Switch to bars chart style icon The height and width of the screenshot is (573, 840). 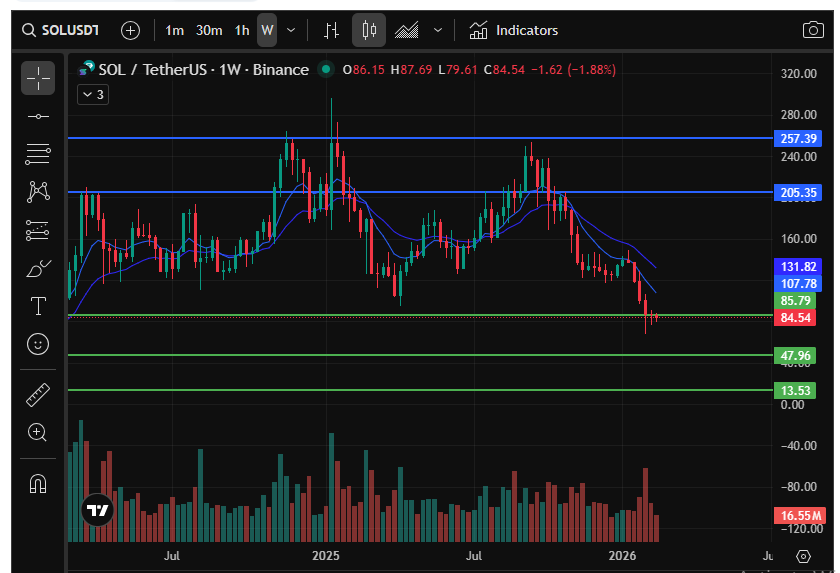pos(332,31)
